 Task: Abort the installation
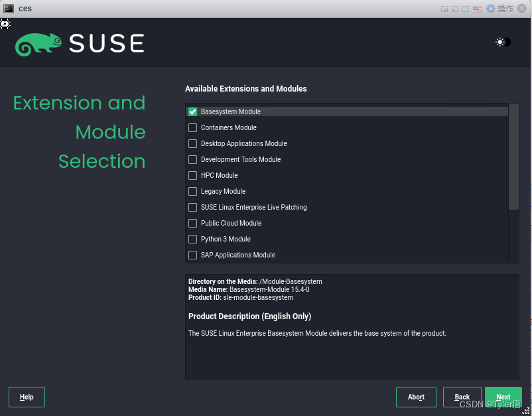tap(416, 397)
